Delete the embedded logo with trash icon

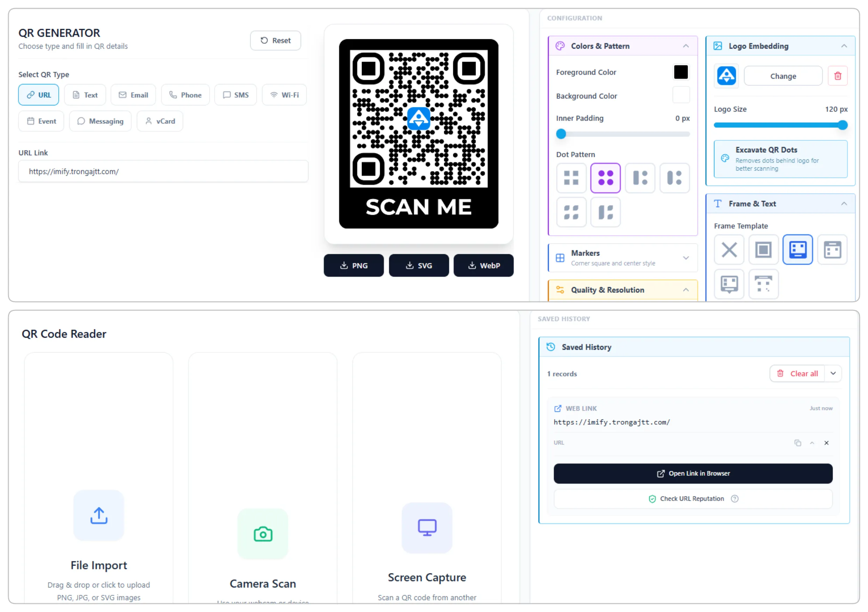838,76
